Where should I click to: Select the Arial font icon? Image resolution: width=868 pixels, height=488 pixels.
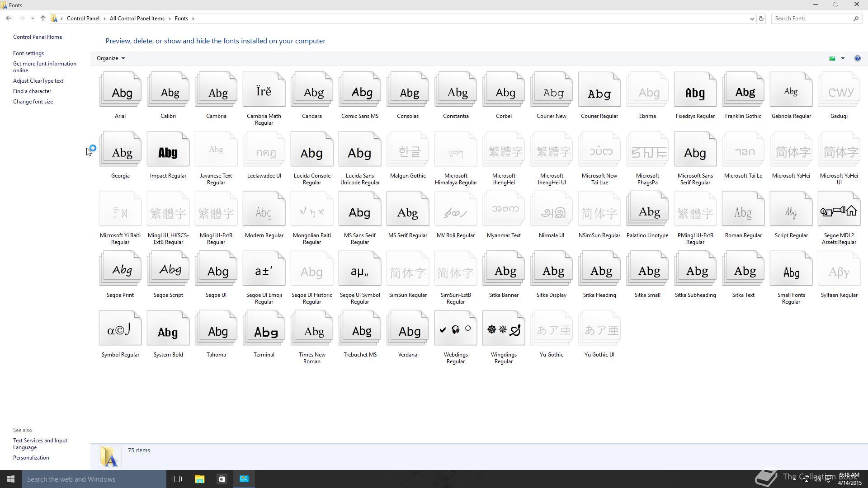tap(120, 89)
